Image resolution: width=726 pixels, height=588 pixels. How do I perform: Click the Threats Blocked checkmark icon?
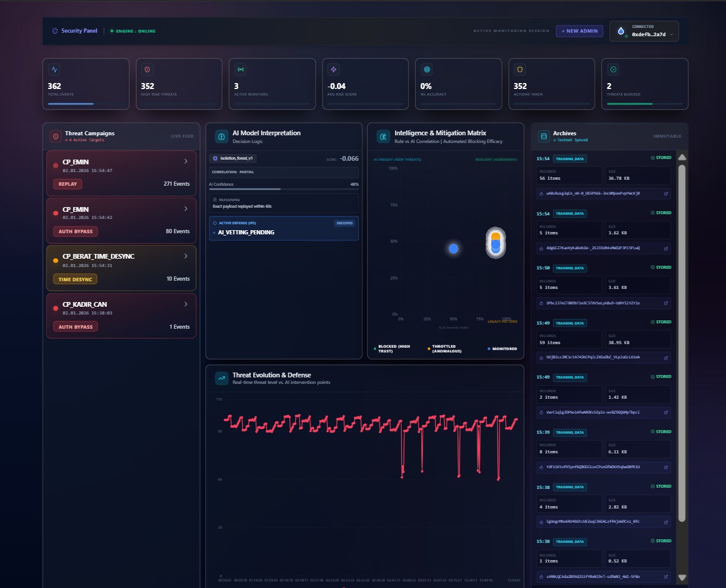click(613, 69)
